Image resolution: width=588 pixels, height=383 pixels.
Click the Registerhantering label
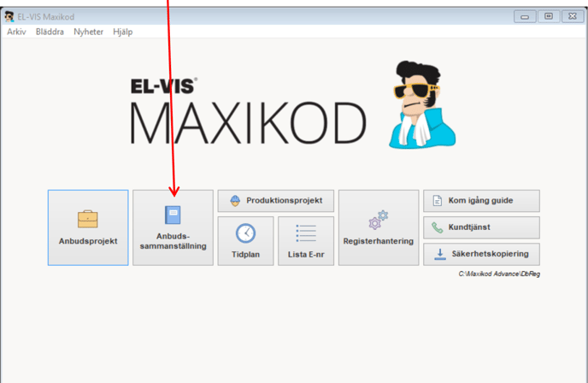point(379,241)
